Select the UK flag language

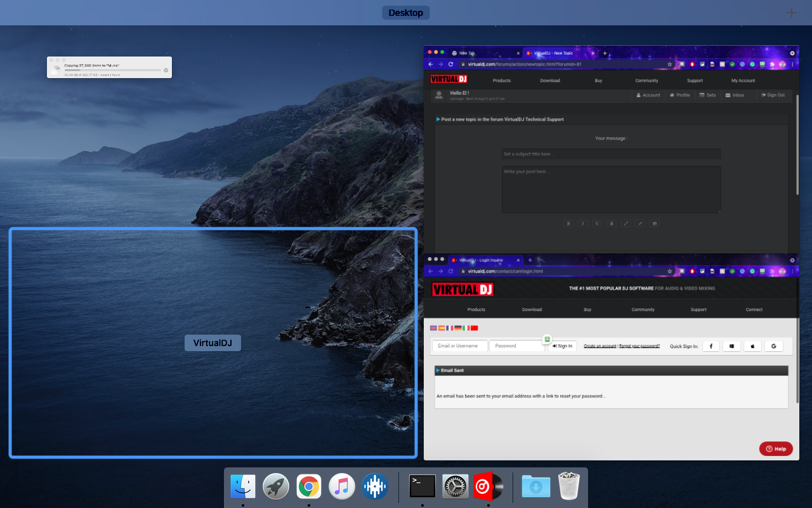pyautogui.click(x=434, y=328)
